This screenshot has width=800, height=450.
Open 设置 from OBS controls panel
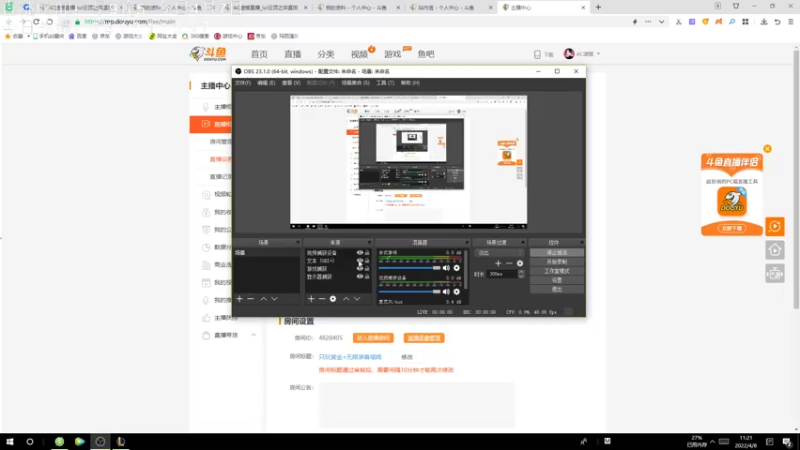click(x=557, y=280)
